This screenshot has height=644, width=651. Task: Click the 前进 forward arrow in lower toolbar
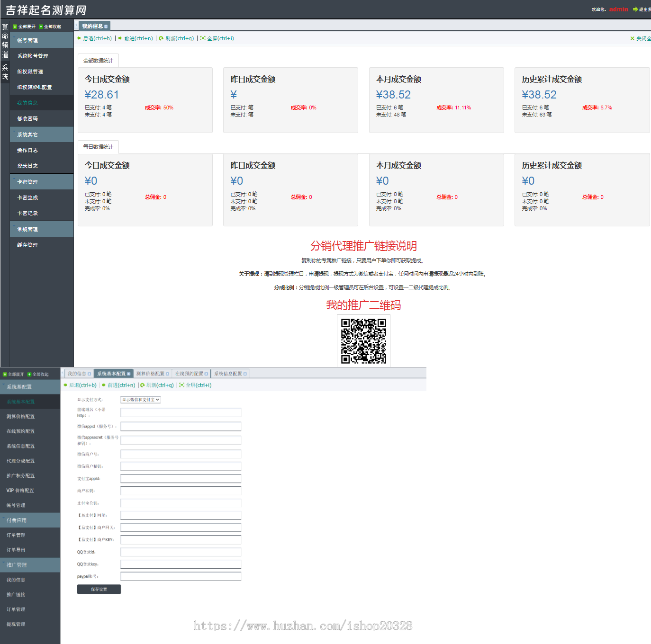click(104, 385)
